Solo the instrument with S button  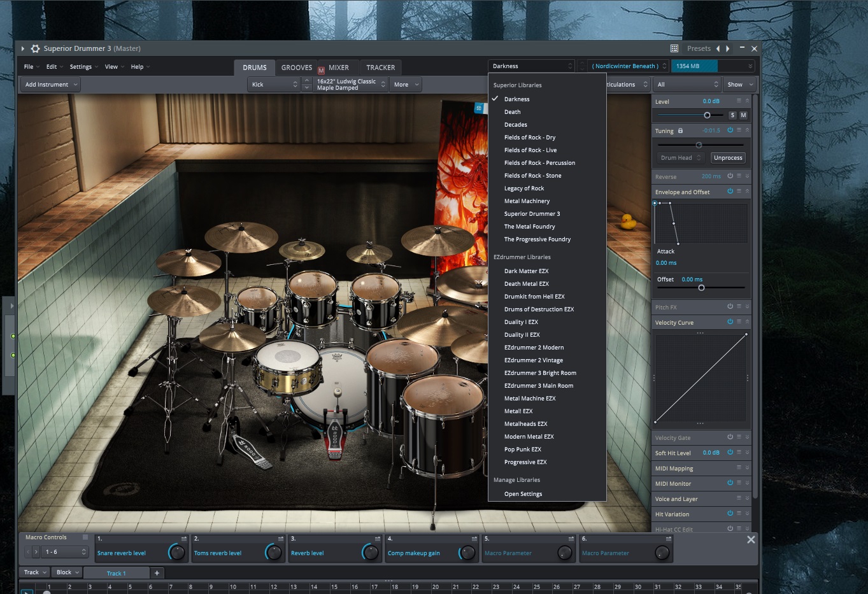click(732, 115)
